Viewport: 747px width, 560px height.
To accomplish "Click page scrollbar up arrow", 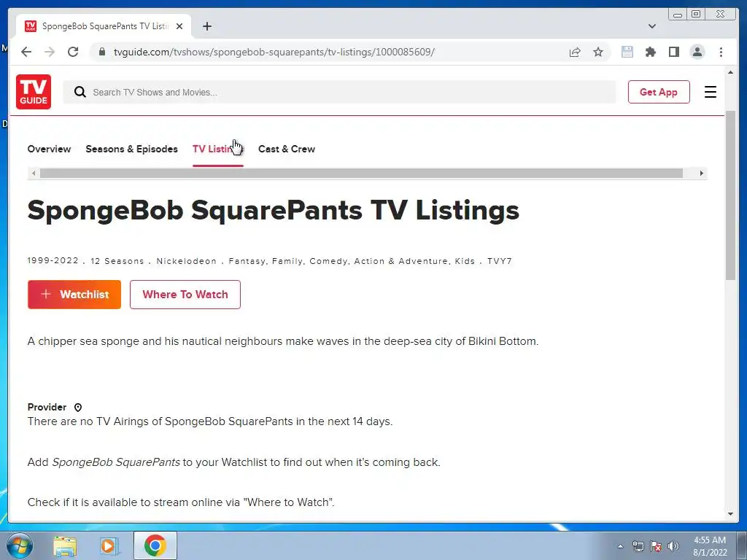I will 730,72.
